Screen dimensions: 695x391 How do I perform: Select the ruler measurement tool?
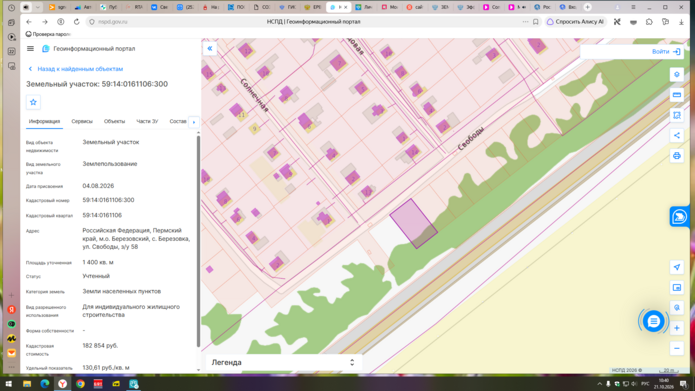[676, 95]
